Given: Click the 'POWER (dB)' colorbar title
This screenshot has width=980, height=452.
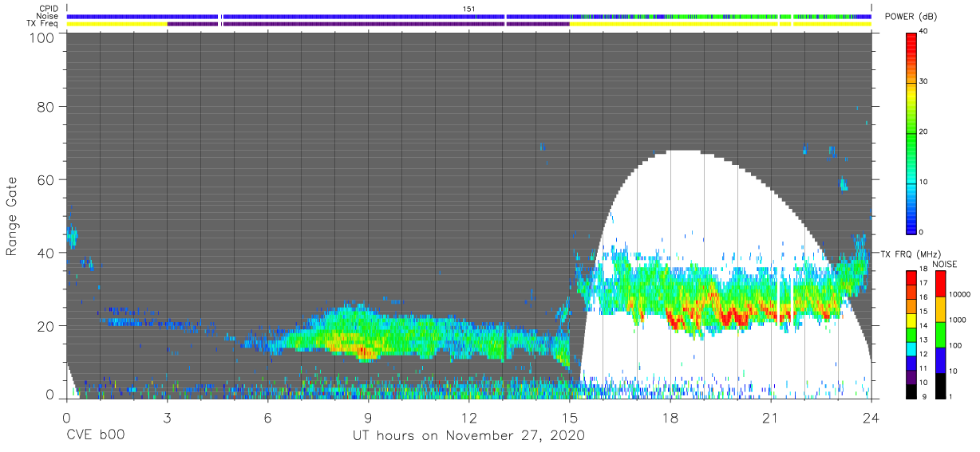Looking at the screenshot, I should tap(911, 17).
